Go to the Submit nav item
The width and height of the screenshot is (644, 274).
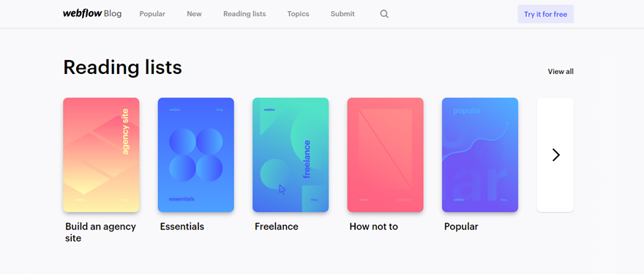(342, 14)
